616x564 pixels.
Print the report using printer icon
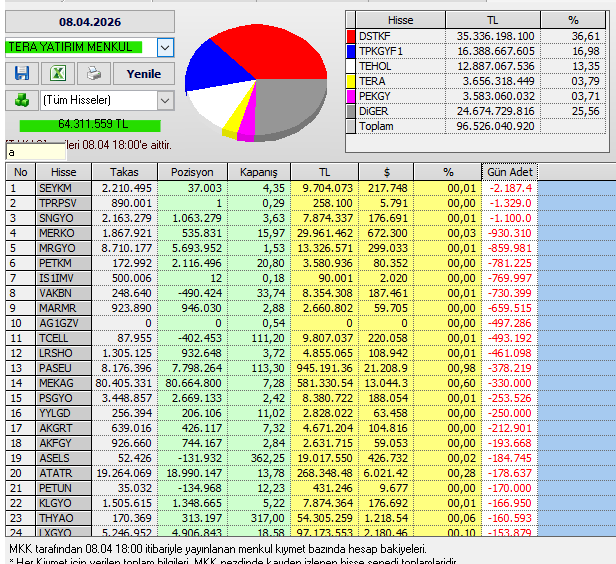pyautogui.click(x=94, y=73)
